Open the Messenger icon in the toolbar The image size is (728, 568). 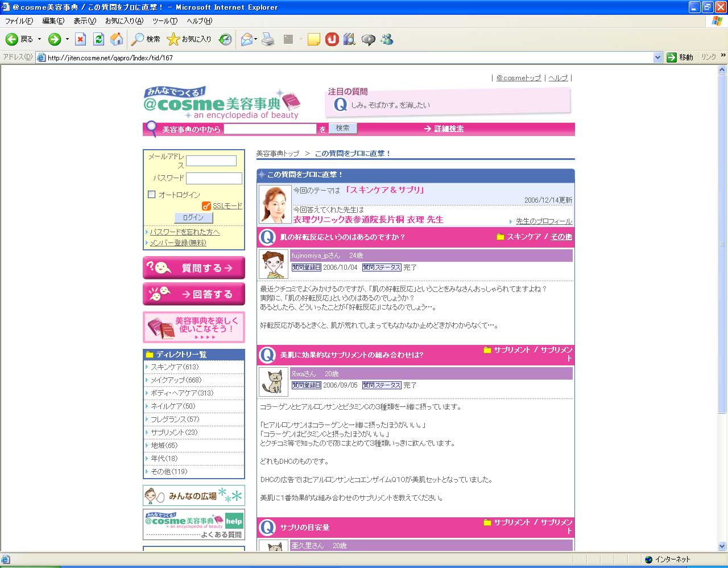coord(387,39)
